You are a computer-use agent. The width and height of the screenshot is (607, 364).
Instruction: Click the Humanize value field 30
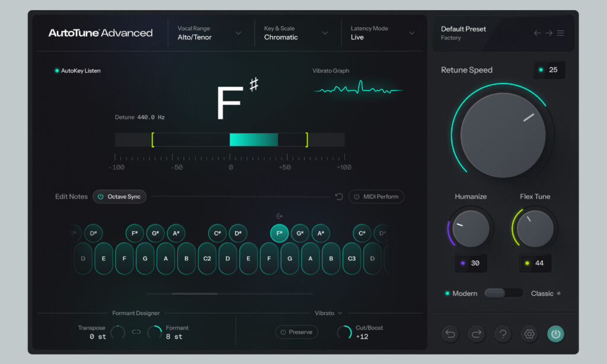(471, 263)
